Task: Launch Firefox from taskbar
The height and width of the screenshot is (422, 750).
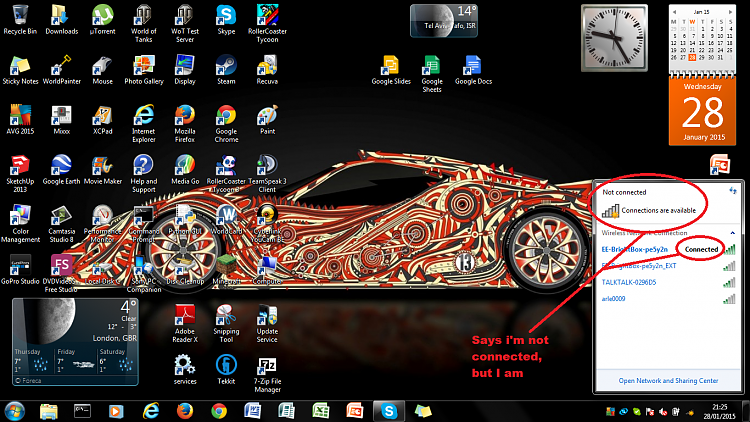Action: 185,411
